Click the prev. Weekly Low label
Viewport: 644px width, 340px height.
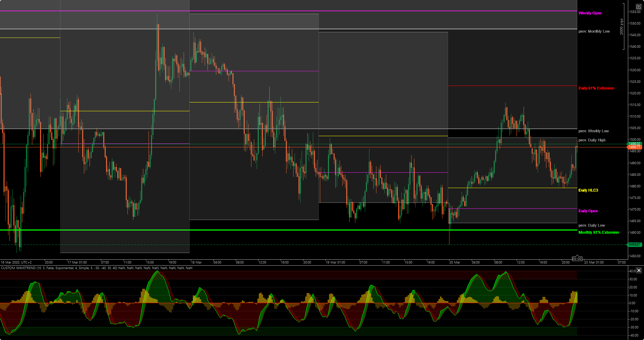pyautogui.click(x=593, y=131)
